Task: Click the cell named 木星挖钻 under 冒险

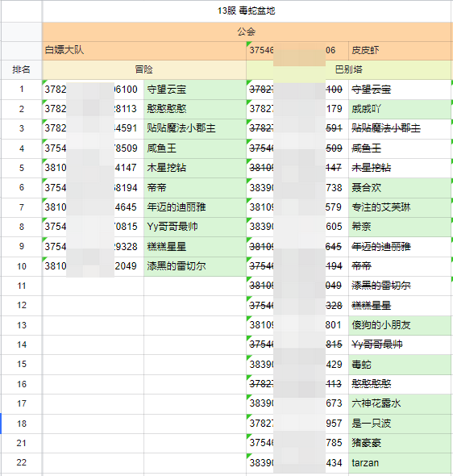Action: tap(195, 168)
